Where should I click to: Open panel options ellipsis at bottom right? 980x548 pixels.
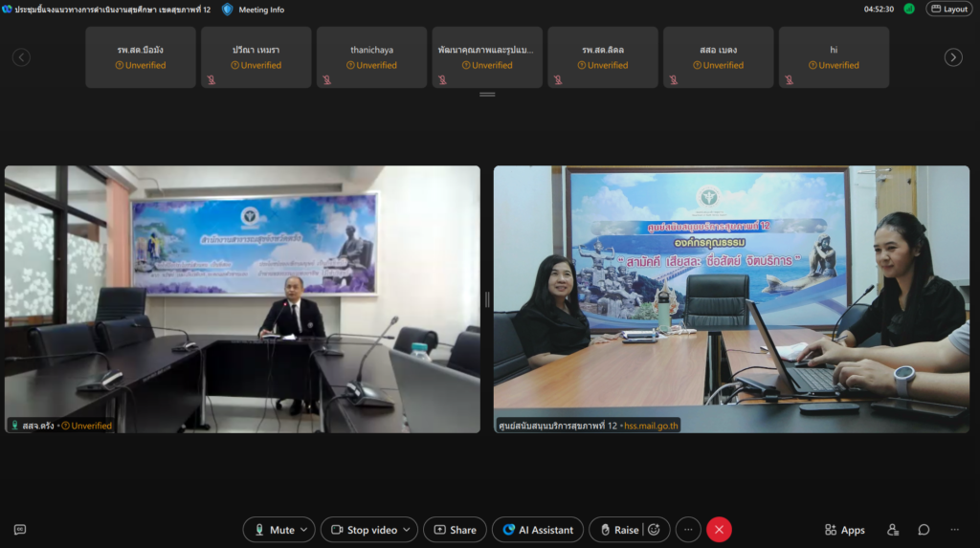point(954,530)
